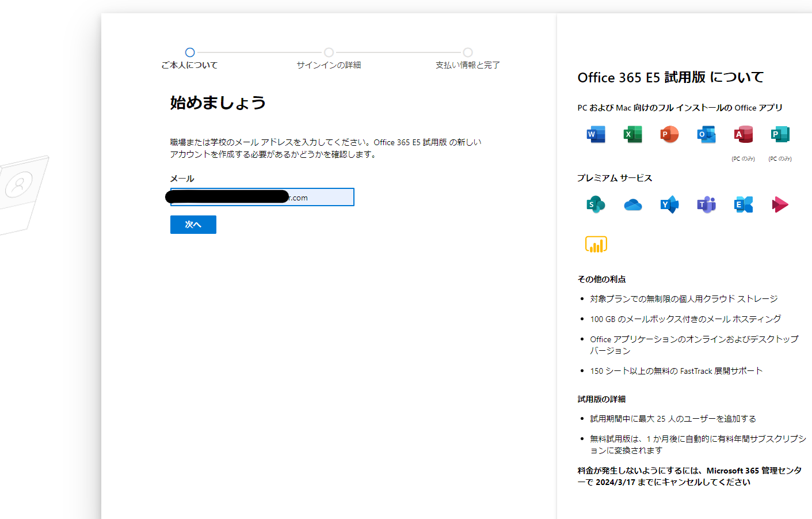Click the PC および Mac 向けのフル インストール heading
This screenshot has height=519, width=812.
tap(680, 108)
